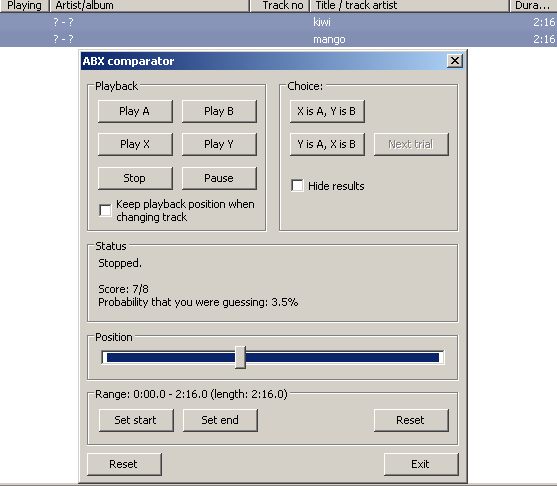Click Position track right of thumb
Viewport: 557px width, 486px height.
tap(343, 357)
